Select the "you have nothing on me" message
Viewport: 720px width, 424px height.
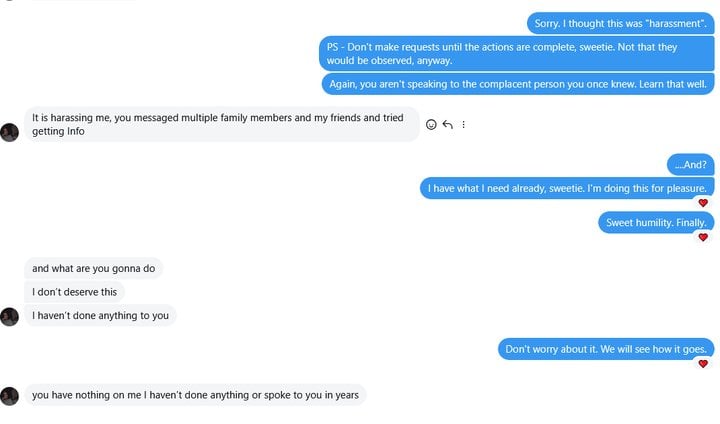194,395
